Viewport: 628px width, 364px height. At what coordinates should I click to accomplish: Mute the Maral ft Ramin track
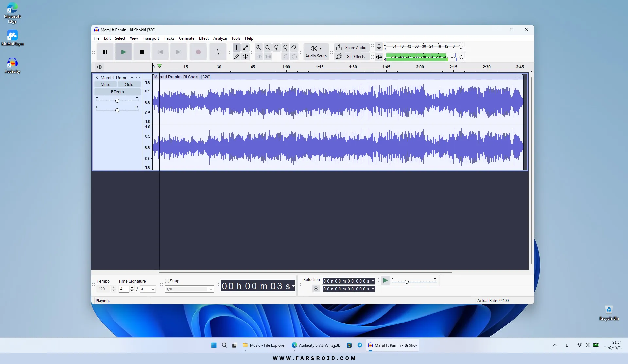pos(105,84)
